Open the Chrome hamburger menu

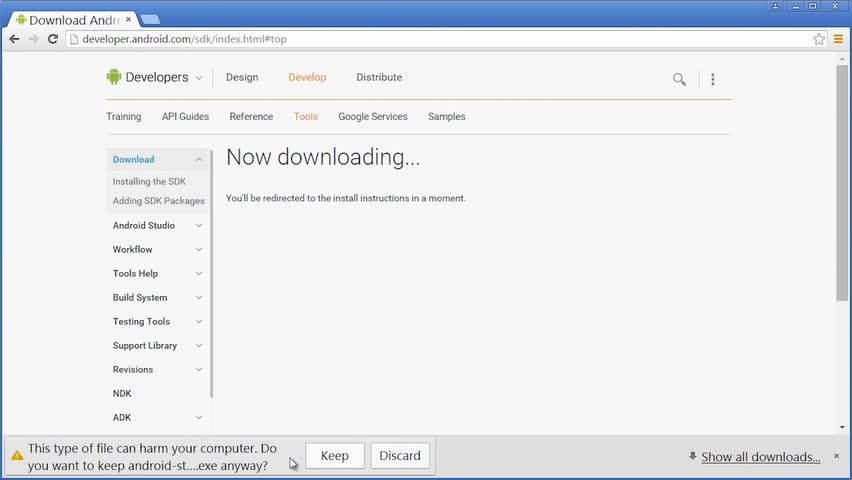(838, 39)
